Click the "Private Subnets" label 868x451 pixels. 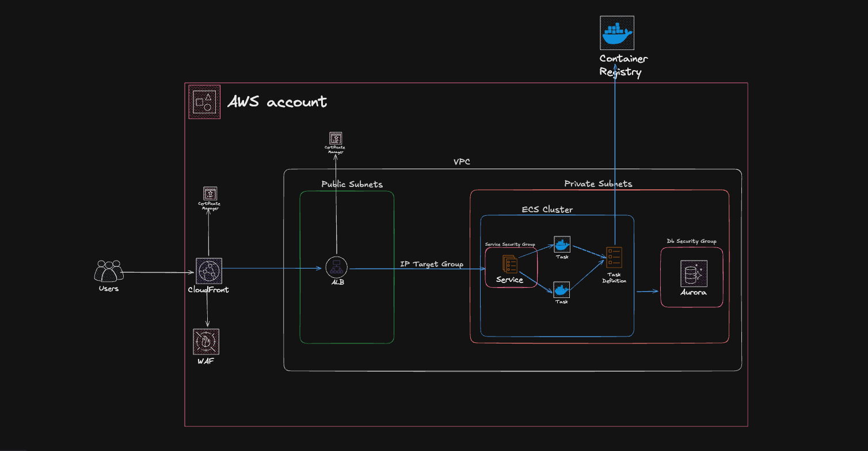coord(598,184)
